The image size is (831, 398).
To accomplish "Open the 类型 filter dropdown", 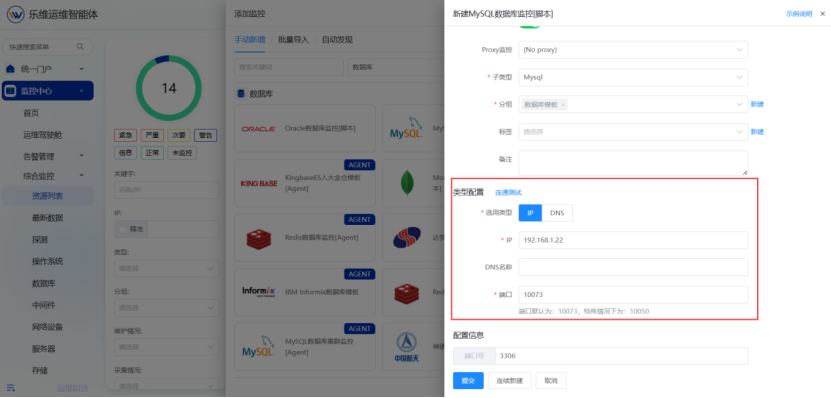I will click(x=166, y=269).
